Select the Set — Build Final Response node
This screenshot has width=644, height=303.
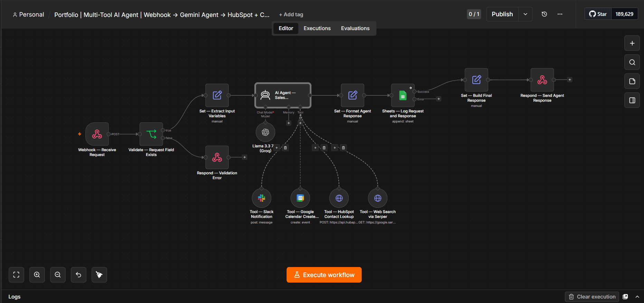[x=476, y=80]
